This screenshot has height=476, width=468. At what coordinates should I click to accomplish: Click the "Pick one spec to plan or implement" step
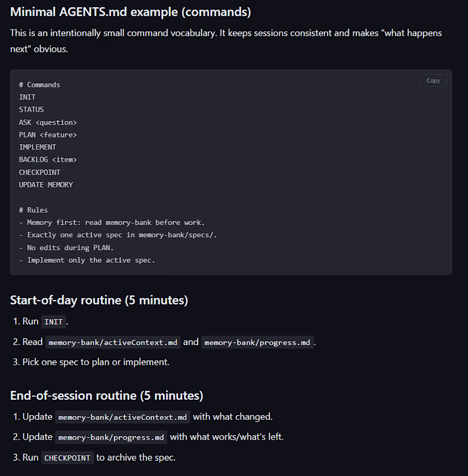96,362
